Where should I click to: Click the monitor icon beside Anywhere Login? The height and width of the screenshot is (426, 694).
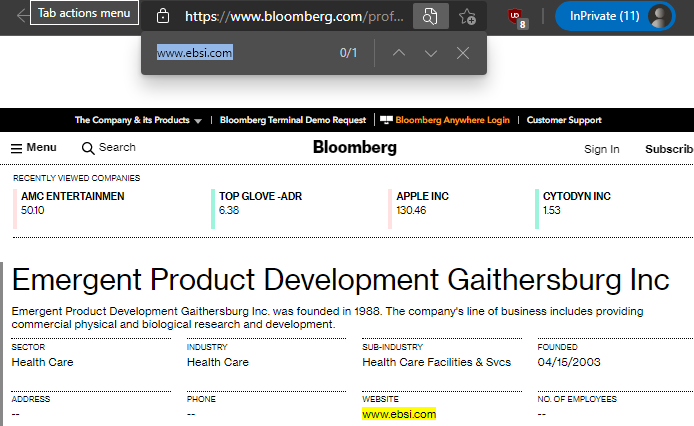click(x=386, y=120)
